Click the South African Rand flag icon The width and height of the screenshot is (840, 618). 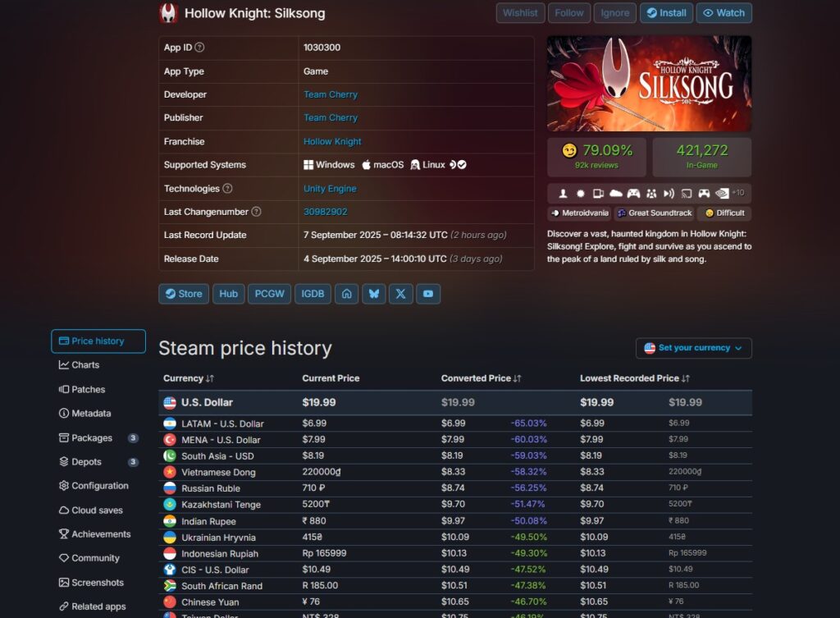point(170,586)
